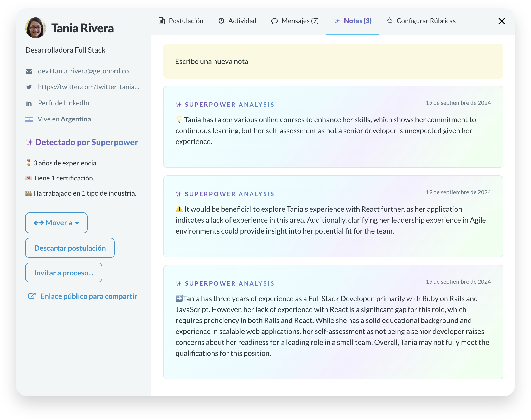Click the clock icon on Actividad tab
The image size is (531, 420).
click(221, 21)
